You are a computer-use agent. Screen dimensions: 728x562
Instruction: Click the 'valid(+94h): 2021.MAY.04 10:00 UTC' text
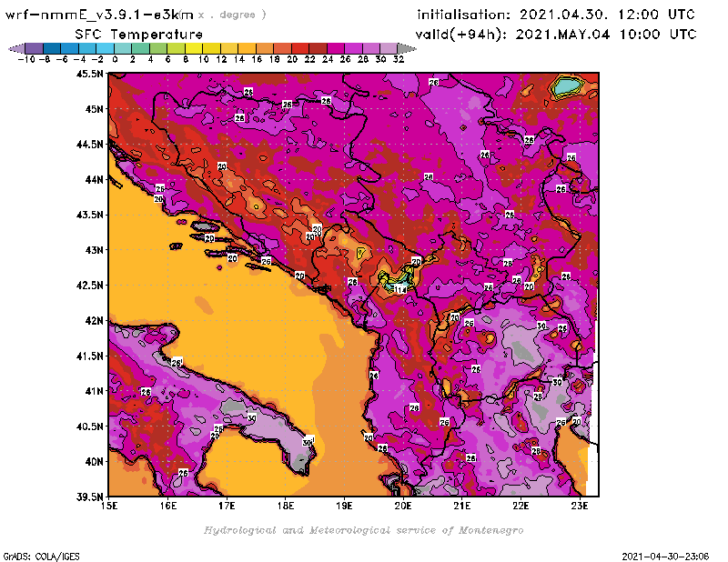(556, 35)
